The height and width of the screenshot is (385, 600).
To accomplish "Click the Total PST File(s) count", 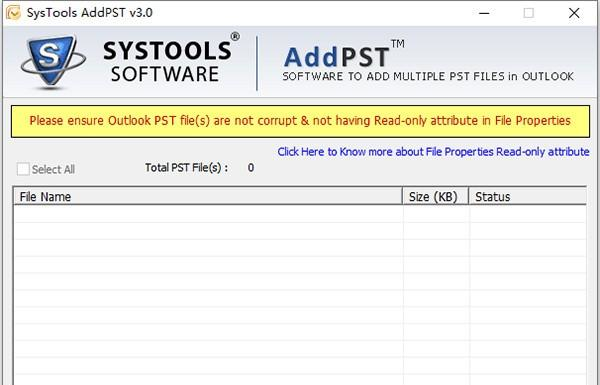I will [251, 168].
